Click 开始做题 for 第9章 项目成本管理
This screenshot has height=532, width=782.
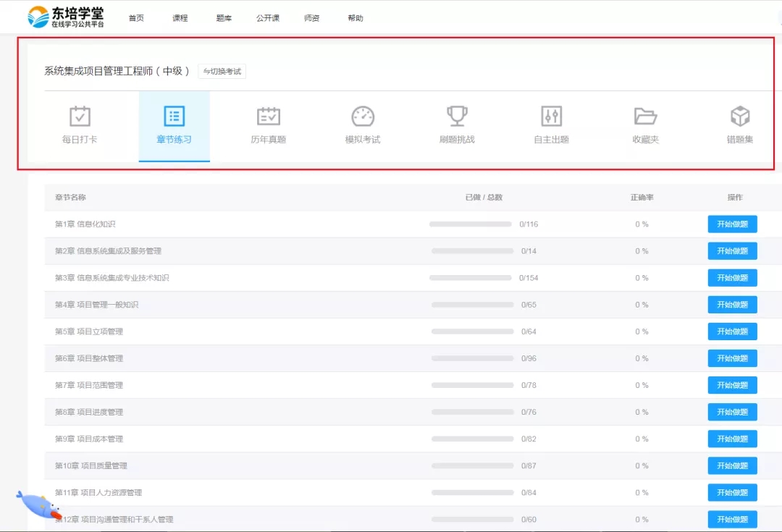pyautogui.click(x=732, y=439)
